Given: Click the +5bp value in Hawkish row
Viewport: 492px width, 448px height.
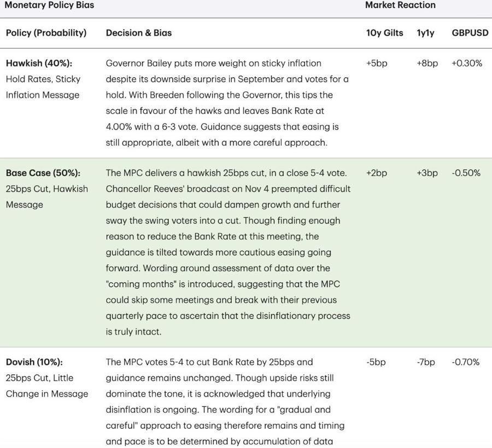Looking at the screenshot, I should (376, 62).
